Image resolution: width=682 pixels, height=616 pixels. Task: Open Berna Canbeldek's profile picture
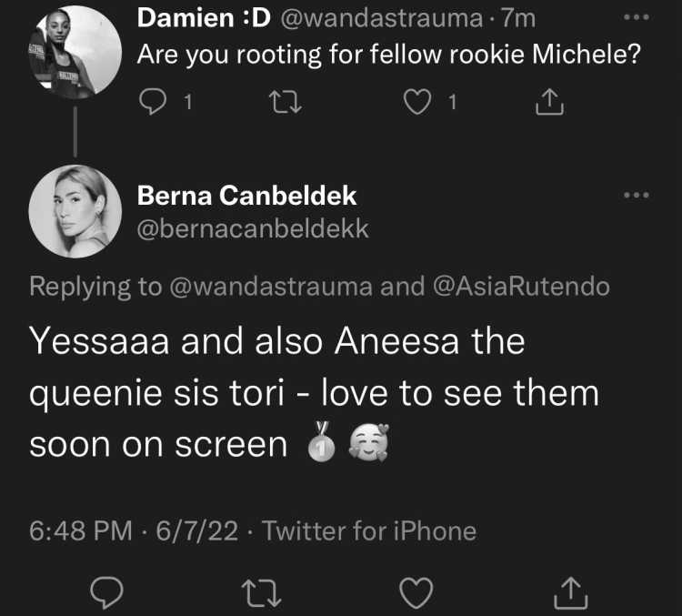coord(75,212)
